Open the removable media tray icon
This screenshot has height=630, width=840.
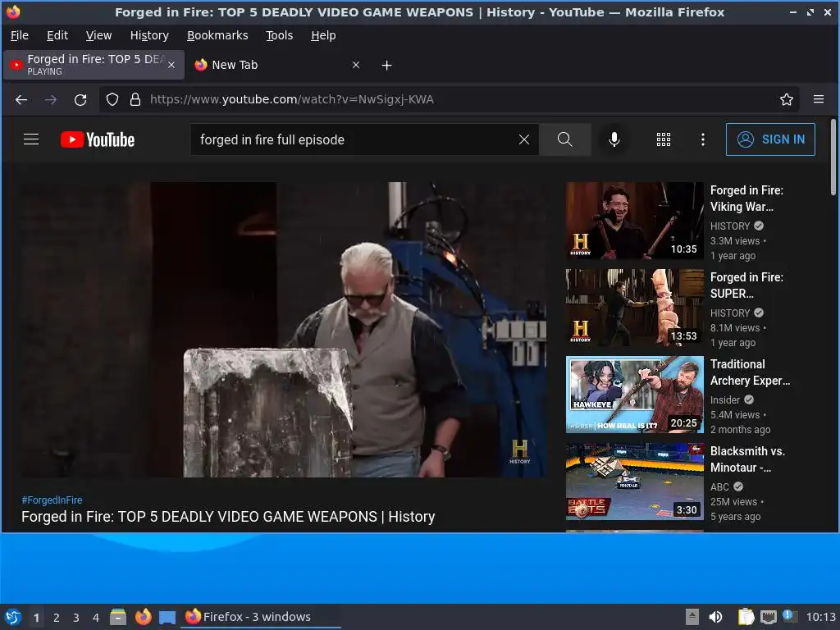(692, 617)
